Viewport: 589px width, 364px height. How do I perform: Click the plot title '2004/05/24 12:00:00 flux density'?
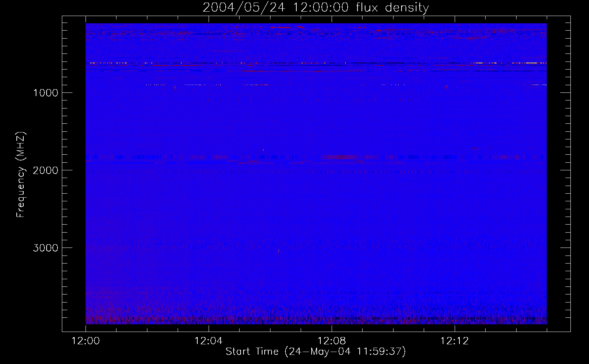click(x=316, y=8)
